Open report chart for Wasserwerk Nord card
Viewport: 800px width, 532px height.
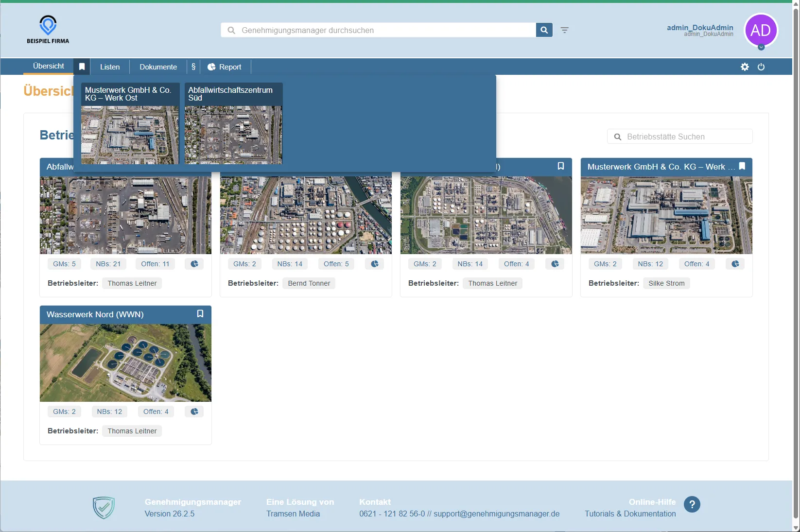(x=194, y=412)
